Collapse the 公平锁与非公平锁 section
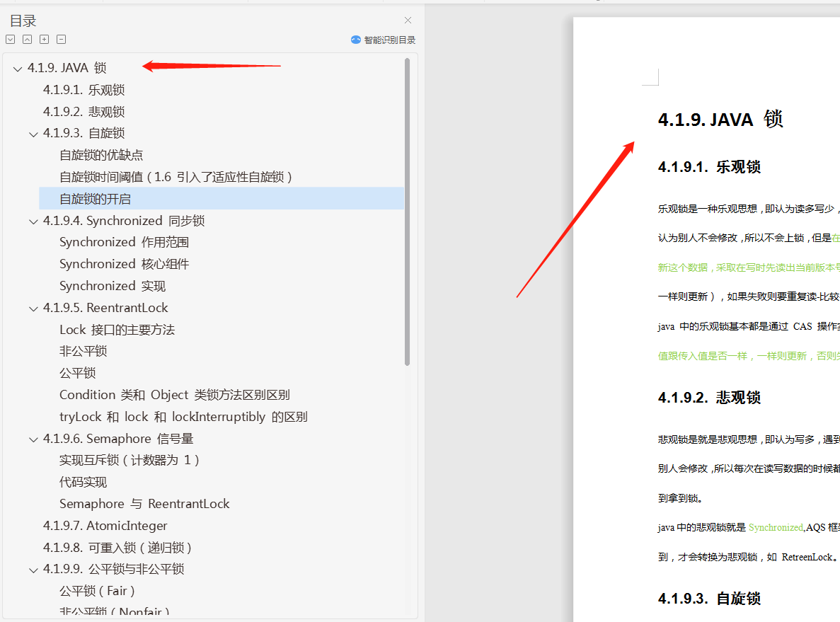 coord(33,569)
